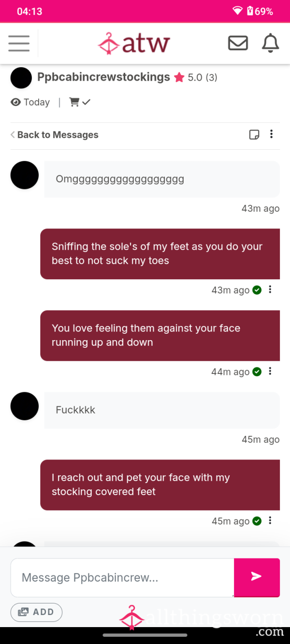
Task: Open options for 'I reach out and pet' message
Action: [270, 521]
